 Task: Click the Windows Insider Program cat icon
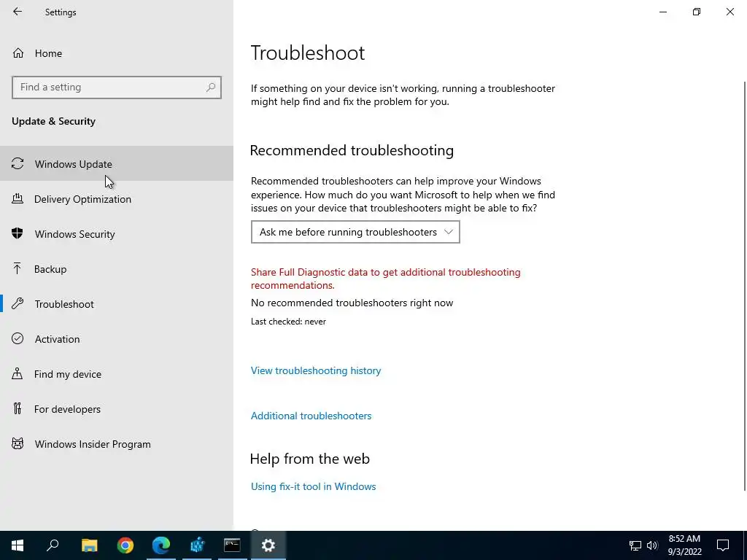[x=18, y=444]
